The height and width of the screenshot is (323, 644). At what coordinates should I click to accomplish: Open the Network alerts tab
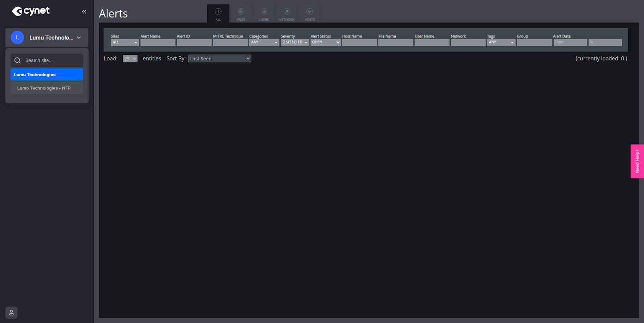point(287,14)
